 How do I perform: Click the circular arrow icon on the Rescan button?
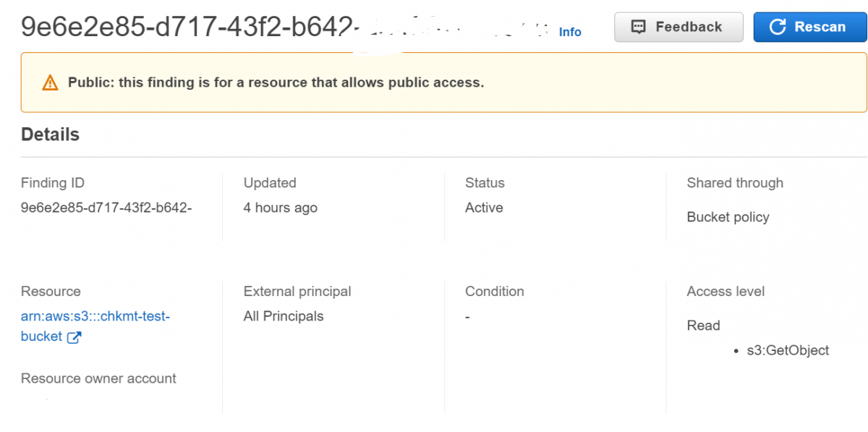pyautogui.click(x=778, y=27)
